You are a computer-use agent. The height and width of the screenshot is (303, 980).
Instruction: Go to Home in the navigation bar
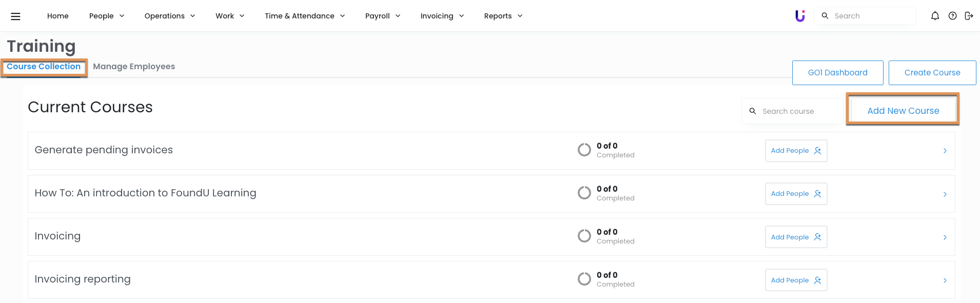tap(58, 16)
